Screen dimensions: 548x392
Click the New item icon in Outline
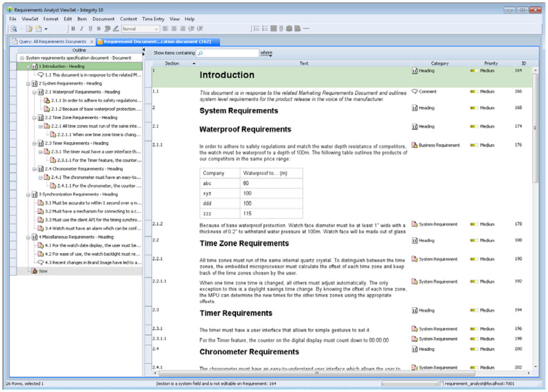(34, 271)
